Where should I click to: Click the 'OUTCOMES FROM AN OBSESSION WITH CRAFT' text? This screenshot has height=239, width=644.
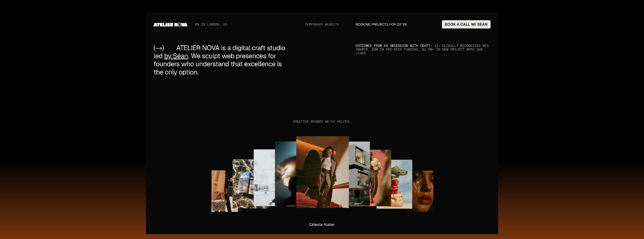(x=394, y=46)
